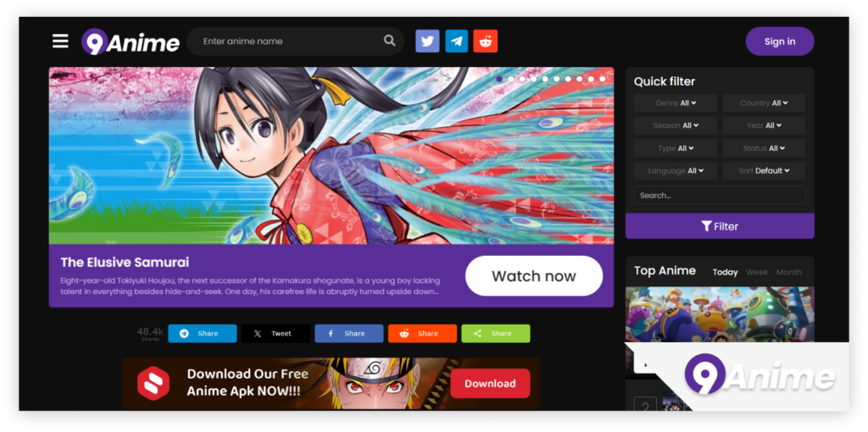868x432 pixels.
Task: Expand the Year filter dropdown
Action: point(764,125)
